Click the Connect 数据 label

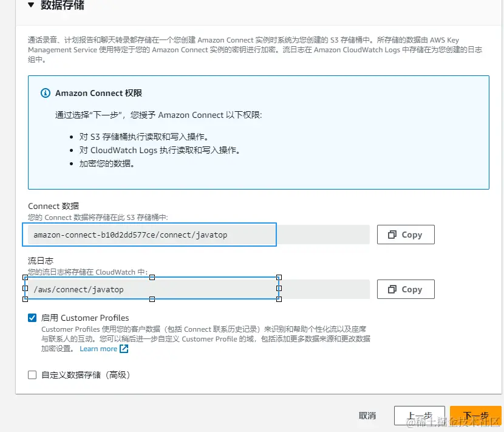coord(53,206)
